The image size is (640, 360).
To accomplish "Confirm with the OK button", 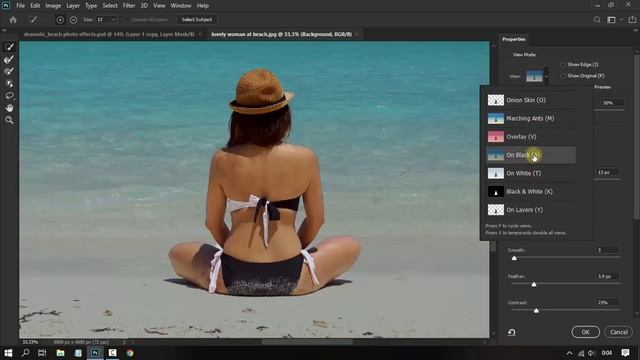I will 585,332.
